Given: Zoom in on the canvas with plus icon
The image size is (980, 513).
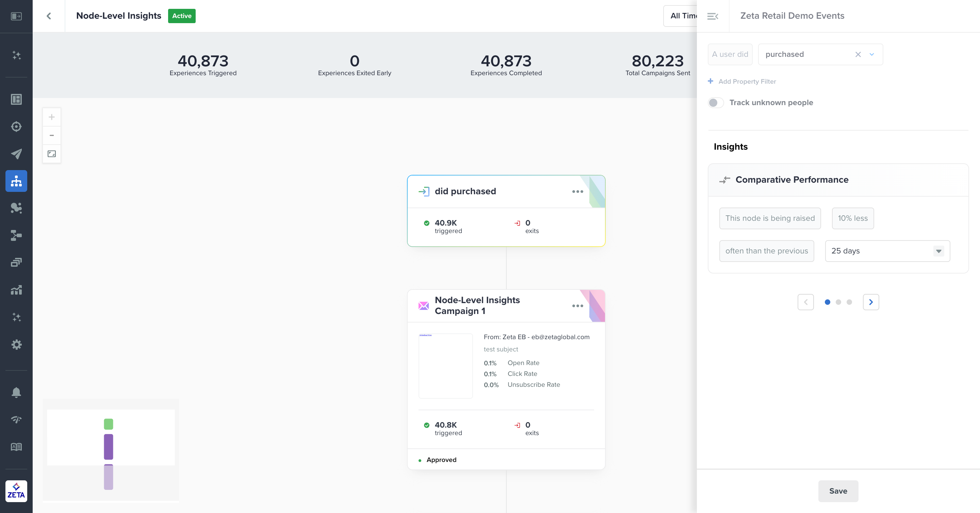Looking at the screenshot, I should (x=52, y=117).
